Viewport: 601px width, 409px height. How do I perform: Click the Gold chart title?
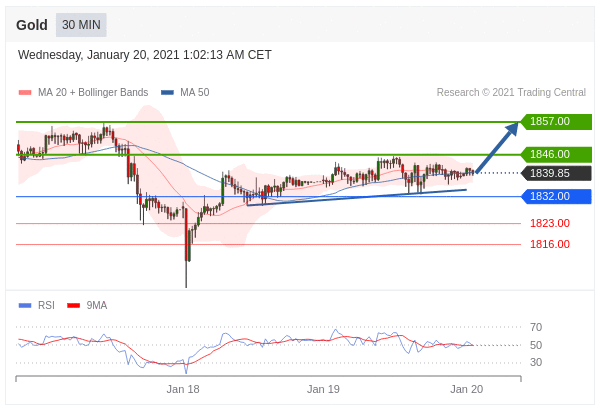point(32,25)
